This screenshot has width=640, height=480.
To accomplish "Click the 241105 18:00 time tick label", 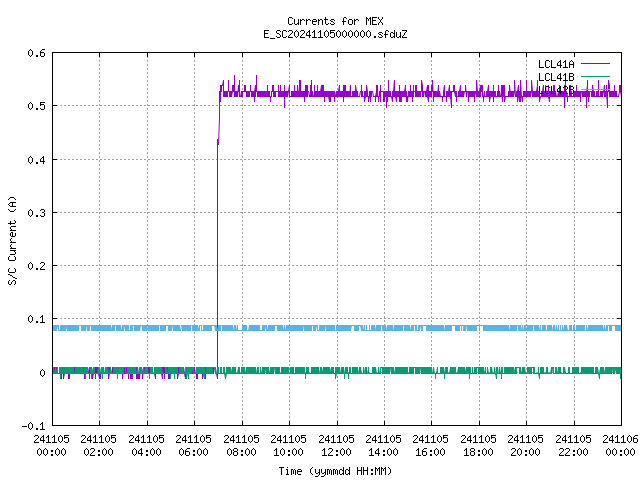I will [478, 446].
